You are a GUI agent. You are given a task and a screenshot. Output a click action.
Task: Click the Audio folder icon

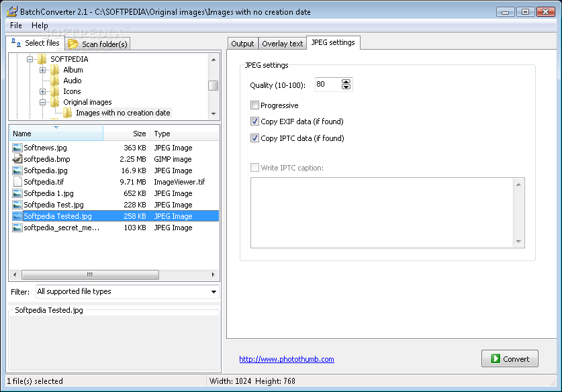pos(55,81)
